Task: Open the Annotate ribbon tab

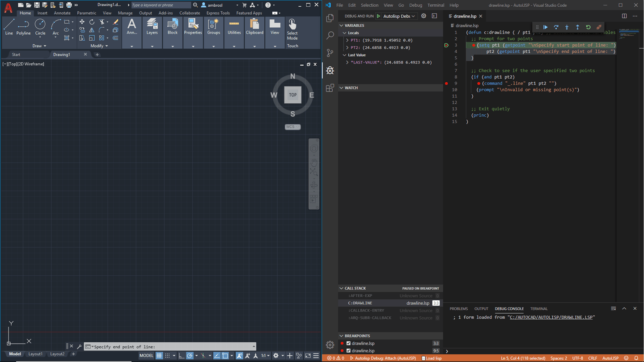Action: (x=62, y=13)
